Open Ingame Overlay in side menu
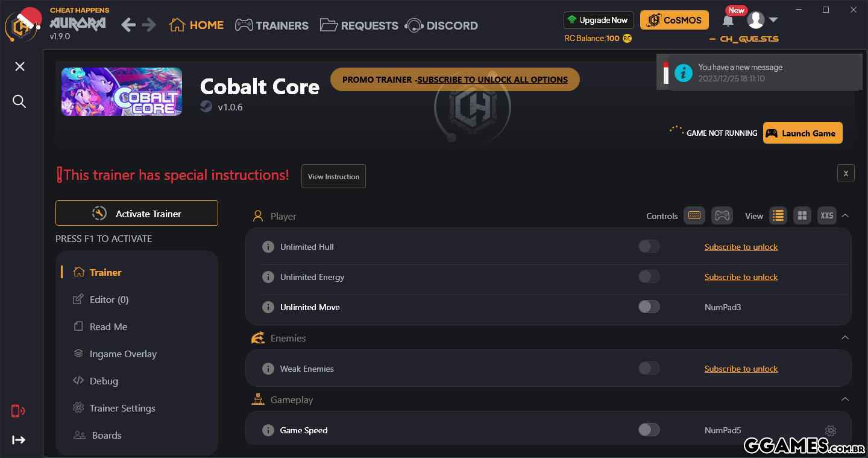Image resolution: width=868 pixels, height=458 pixels. pos(123,354)
